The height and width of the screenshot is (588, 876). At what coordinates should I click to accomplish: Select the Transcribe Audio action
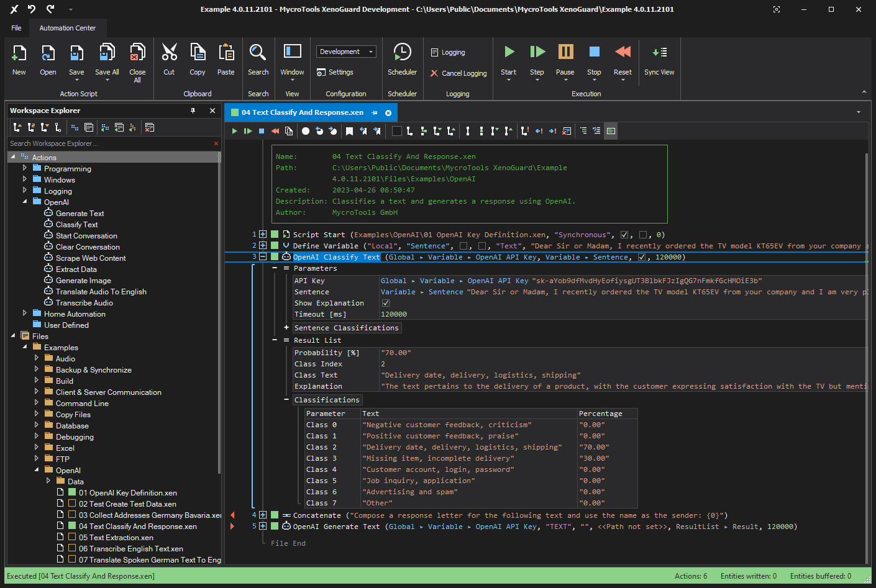(x=84, y=302)
